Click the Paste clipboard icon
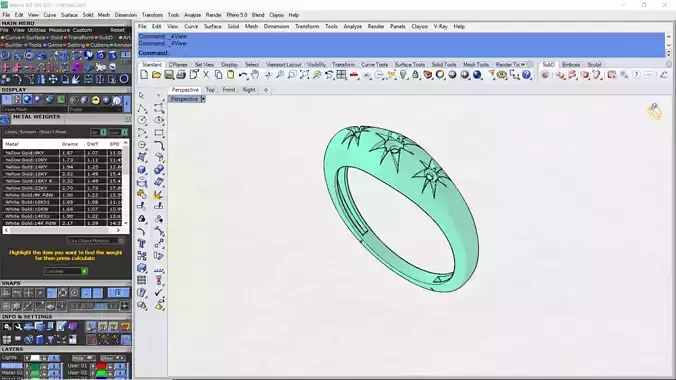 pyautogui.click(x=231, y=75)
